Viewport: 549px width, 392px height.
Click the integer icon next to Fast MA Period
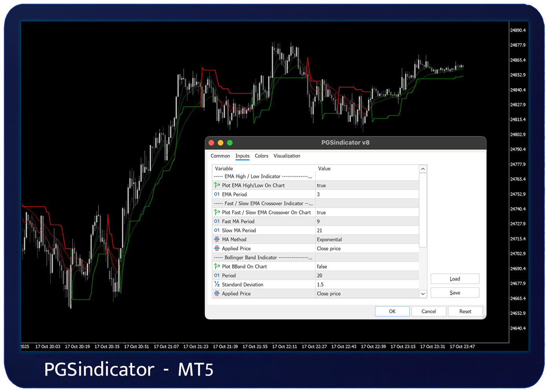pos(217,221)
